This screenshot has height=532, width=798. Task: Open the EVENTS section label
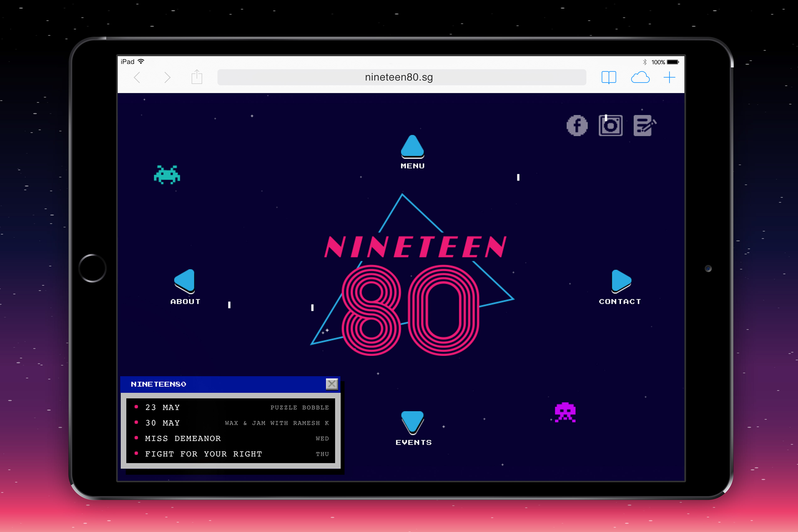pos(414,442)
